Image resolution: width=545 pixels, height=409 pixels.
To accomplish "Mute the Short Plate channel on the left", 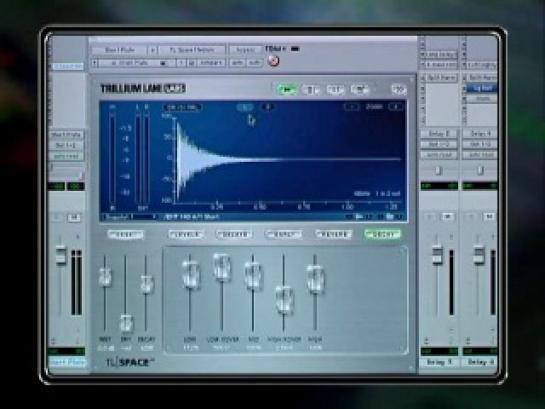I will 73,218.
